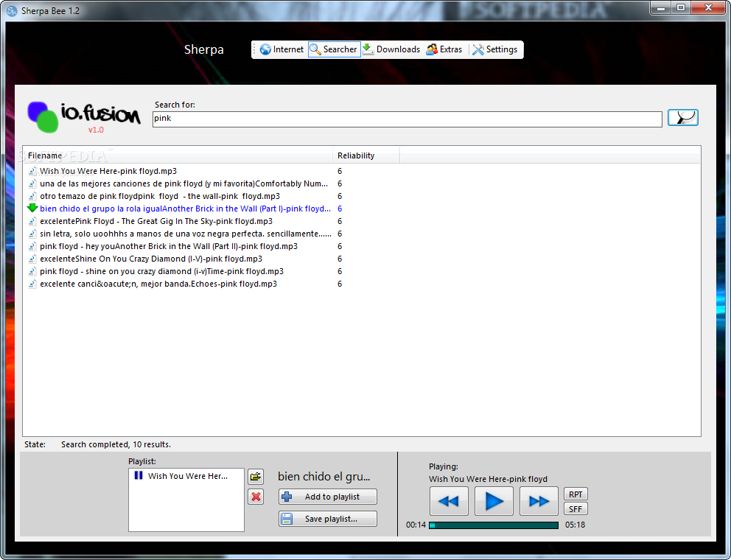
Task: Select Wish You Were Here-pink floyd.mp3 result
Action: point(108,171)
